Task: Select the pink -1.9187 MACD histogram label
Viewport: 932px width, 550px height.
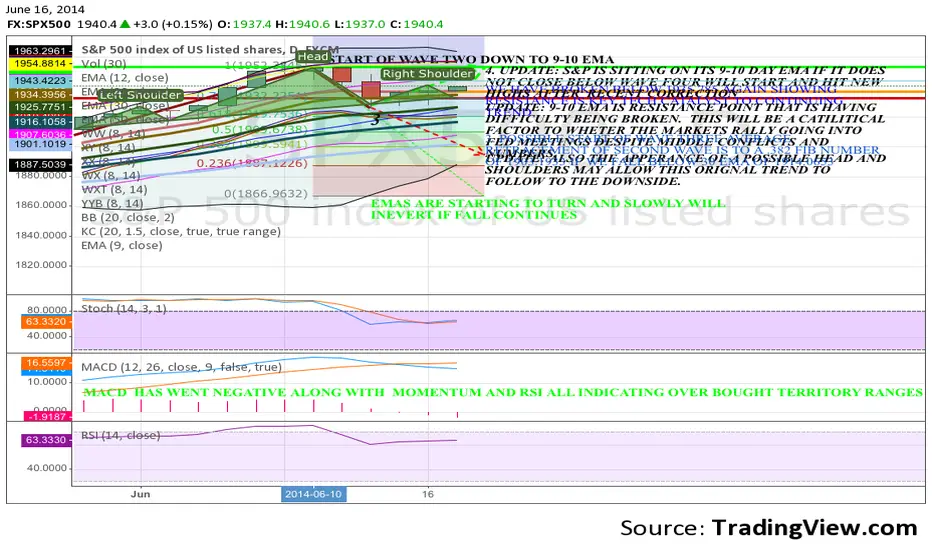Action: [x=47, y=416]
